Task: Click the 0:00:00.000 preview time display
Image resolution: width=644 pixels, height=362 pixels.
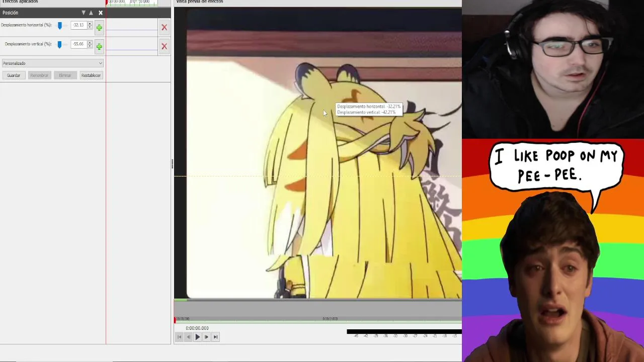Action: 197,328
